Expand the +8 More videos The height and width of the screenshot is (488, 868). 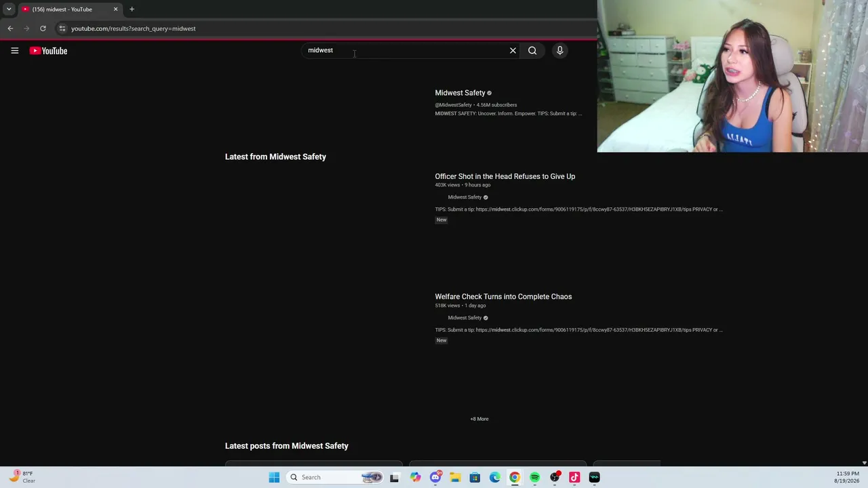(479, 419)
